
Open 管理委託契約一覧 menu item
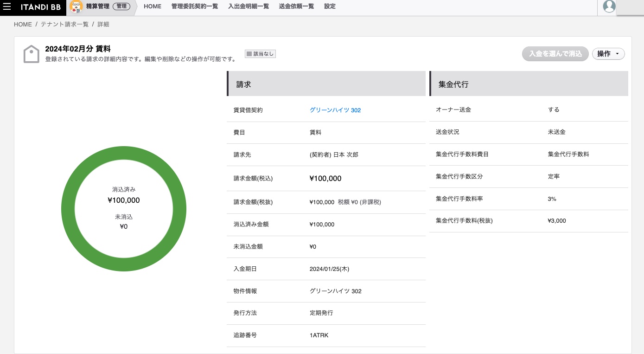tap(195, 6)
